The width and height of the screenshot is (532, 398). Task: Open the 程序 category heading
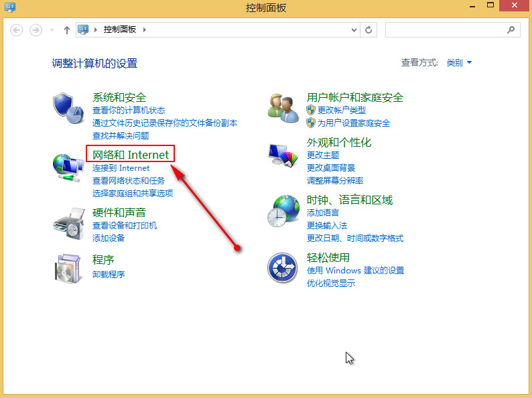point(103,259)
